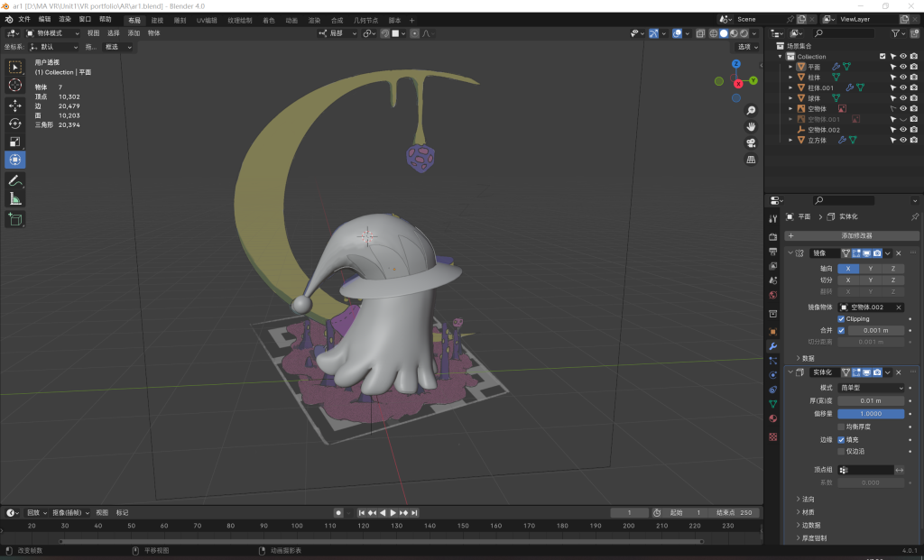The width and height of the screenshot is (924, 560).
Task: Open the Object properties tab
Action: (x=773, y=332)
